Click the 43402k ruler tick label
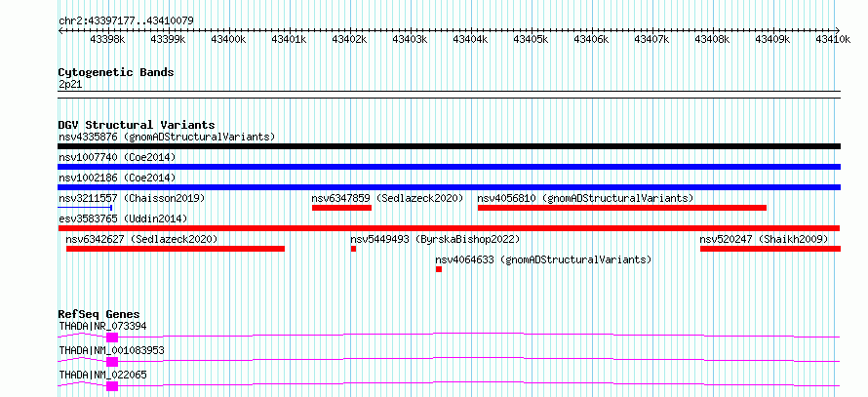The width and height of the screenshot is (868, 397). click(350, 39)
